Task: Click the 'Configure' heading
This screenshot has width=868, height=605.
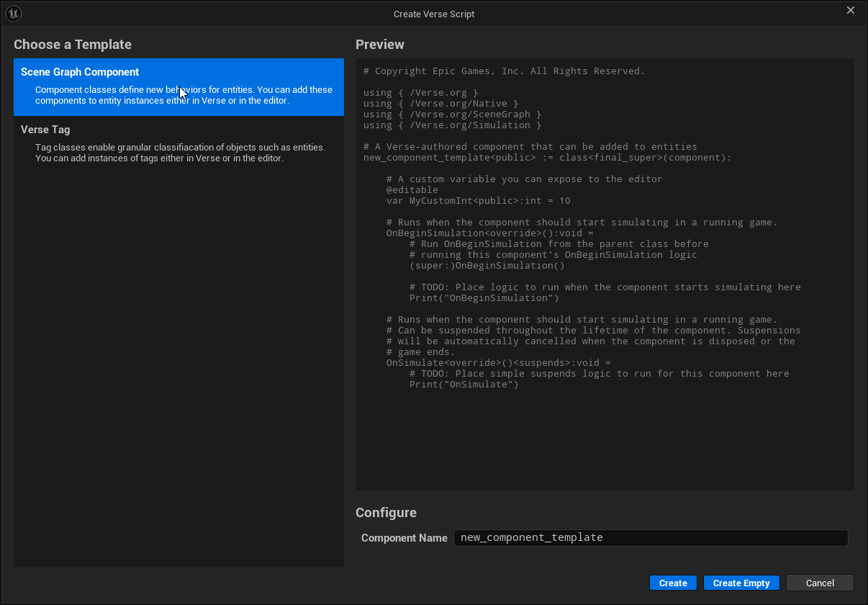Action: [x=386, y=513]
